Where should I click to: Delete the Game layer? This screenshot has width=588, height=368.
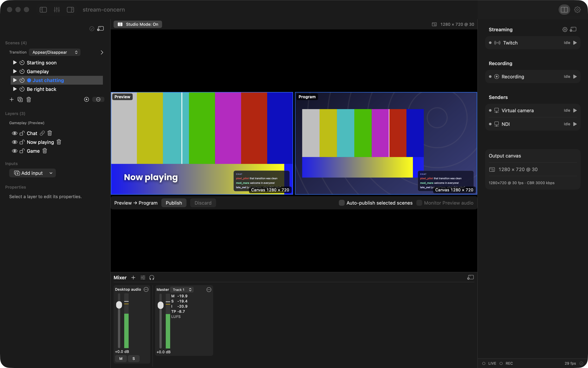(x=45, y=151)
